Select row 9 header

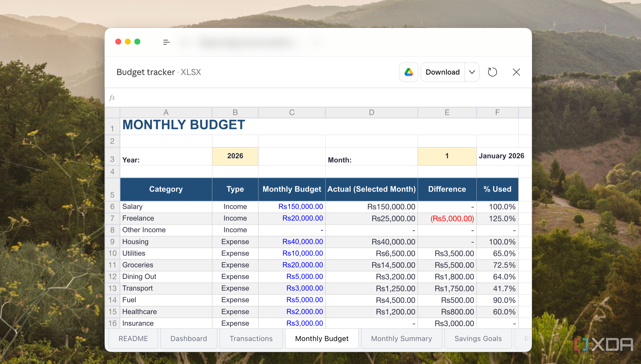[112, 242]
